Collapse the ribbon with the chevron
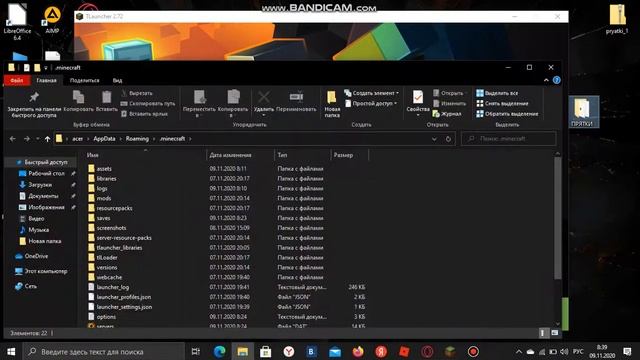 pyautogui.click(x=546, y=80)
